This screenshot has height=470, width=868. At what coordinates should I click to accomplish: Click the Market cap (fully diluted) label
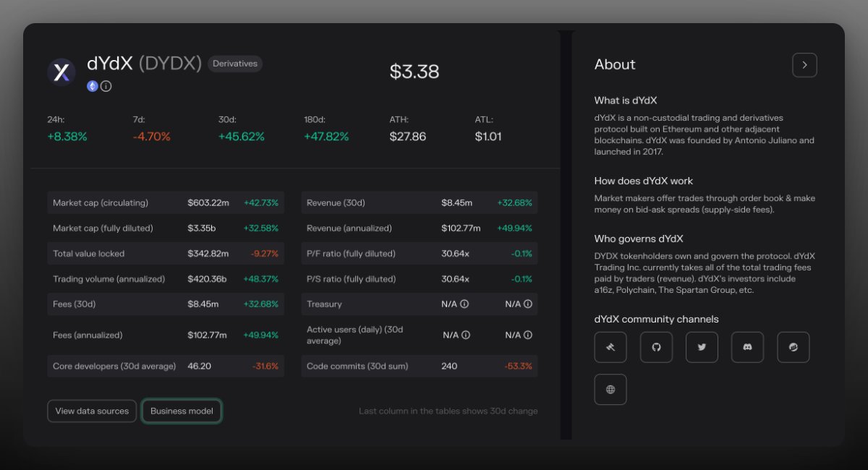(x=103, y=228)
